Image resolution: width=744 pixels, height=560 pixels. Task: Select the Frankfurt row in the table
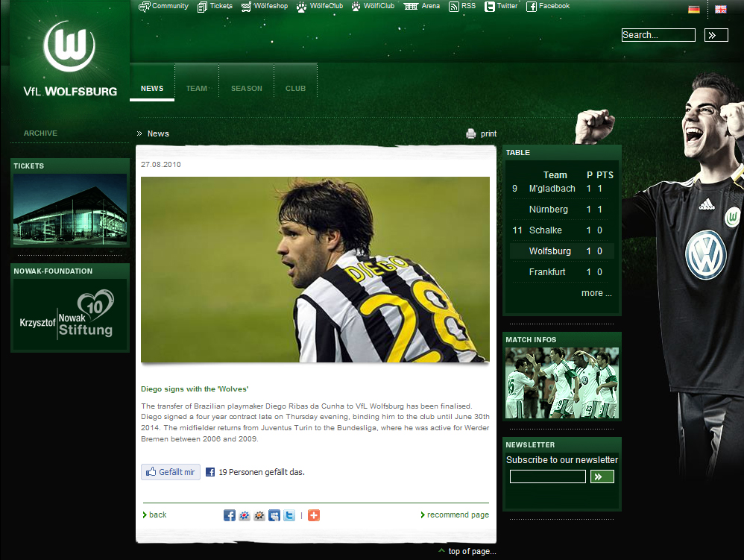[x=562, y=272]
